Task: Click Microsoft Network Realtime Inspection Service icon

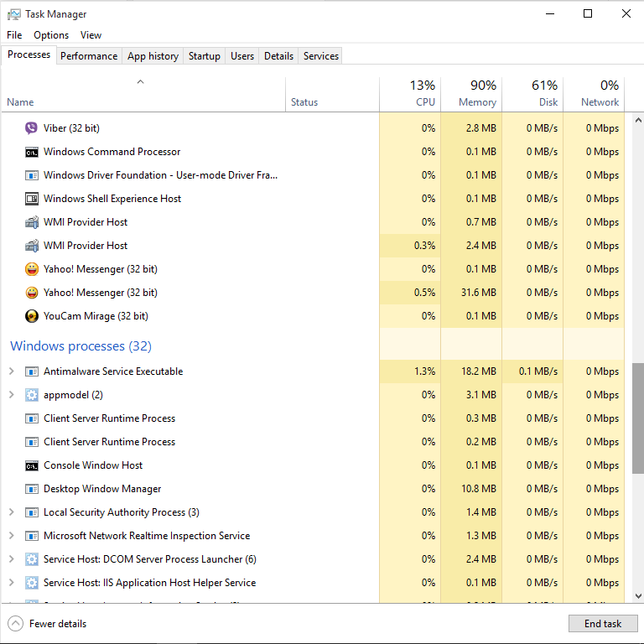Action: 32,536
